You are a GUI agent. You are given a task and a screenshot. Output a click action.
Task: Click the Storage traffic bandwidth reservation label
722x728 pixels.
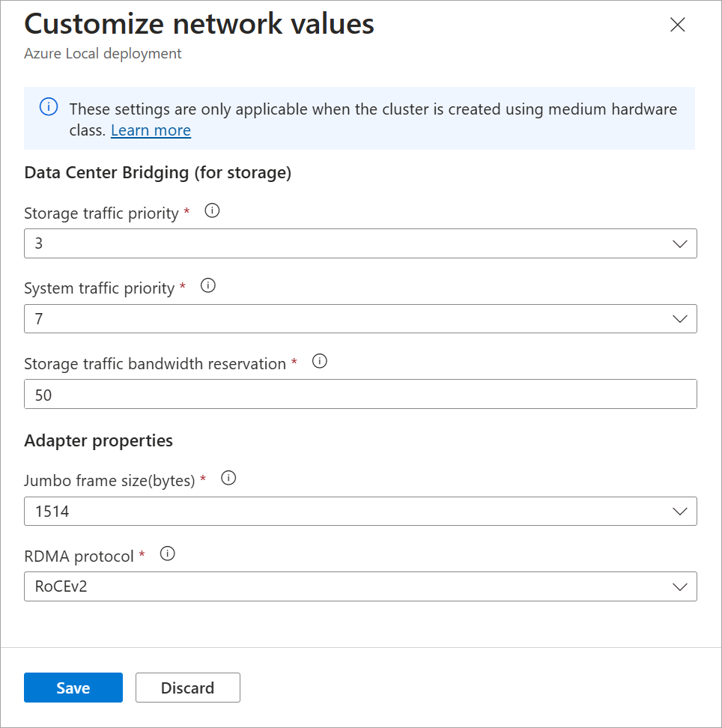coord(155,364)
